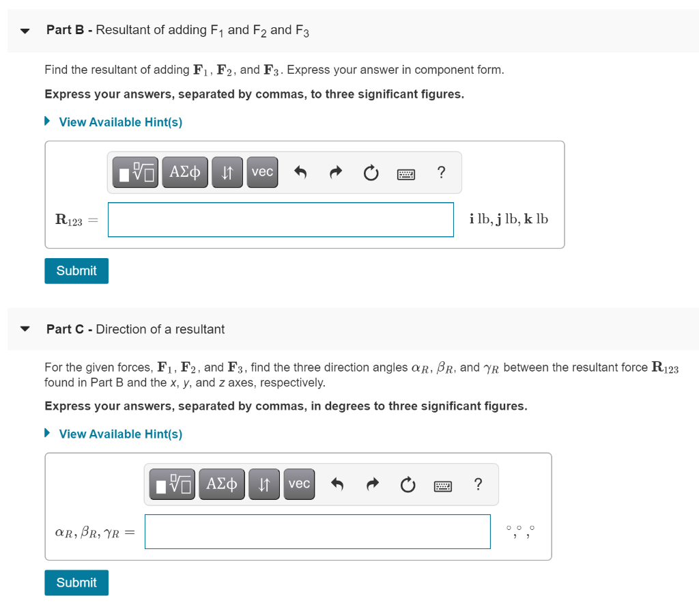Click the Part C - Direction header
Image resolution: width=699 pixels, height=616 pixels.
[134, 329]
